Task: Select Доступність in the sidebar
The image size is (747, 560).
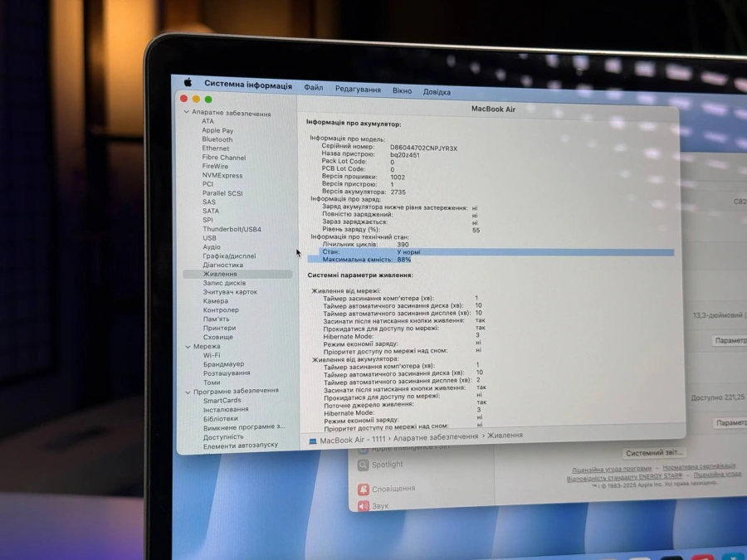Action: (x=223, y=437)
